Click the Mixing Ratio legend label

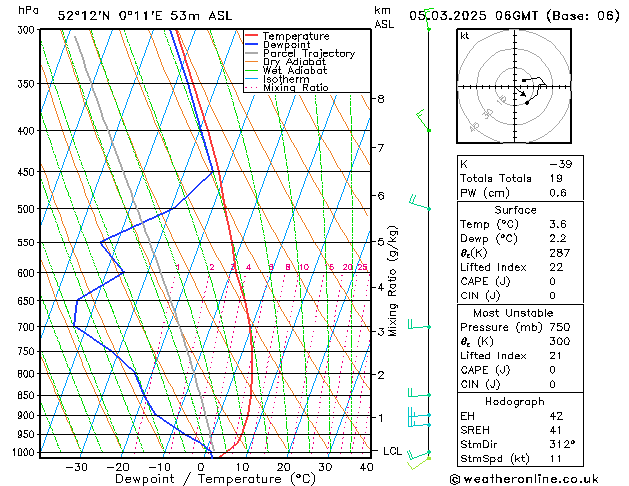tap(296, 87)
